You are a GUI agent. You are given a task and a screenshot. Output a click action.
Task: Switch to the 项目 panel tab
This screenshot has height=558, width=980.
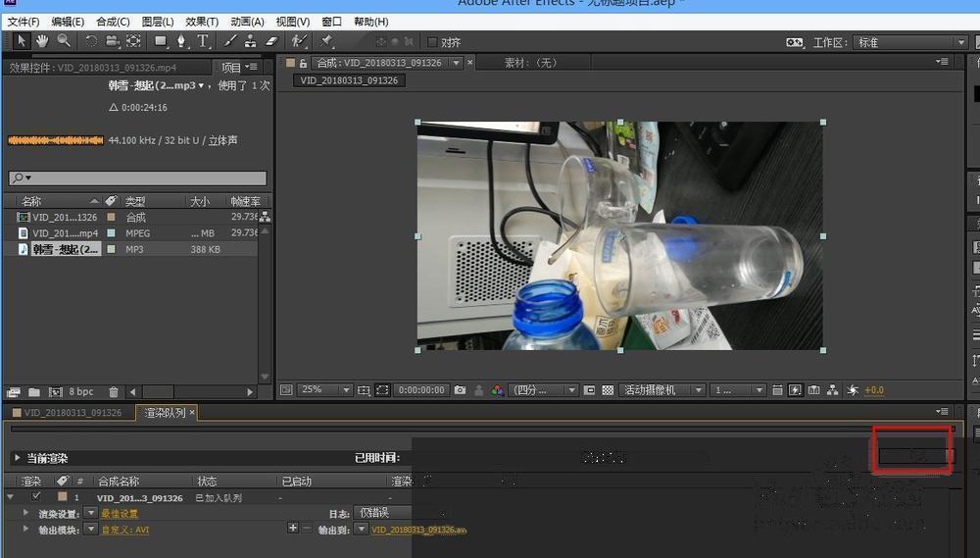tap(230, 67)
